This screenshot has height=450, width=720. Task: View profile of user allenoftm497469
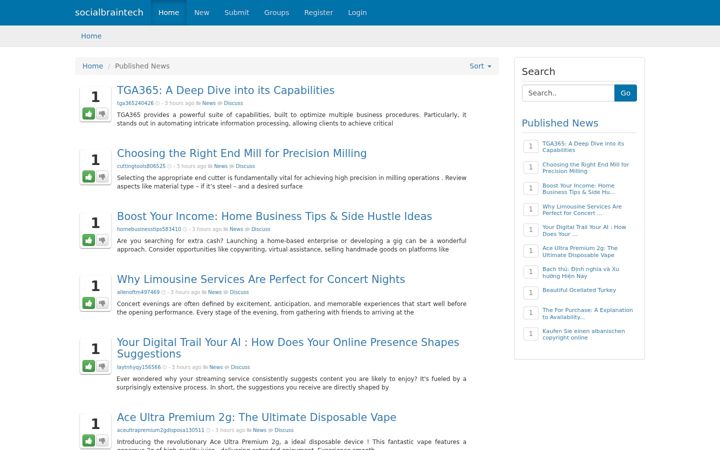point(138,292)
